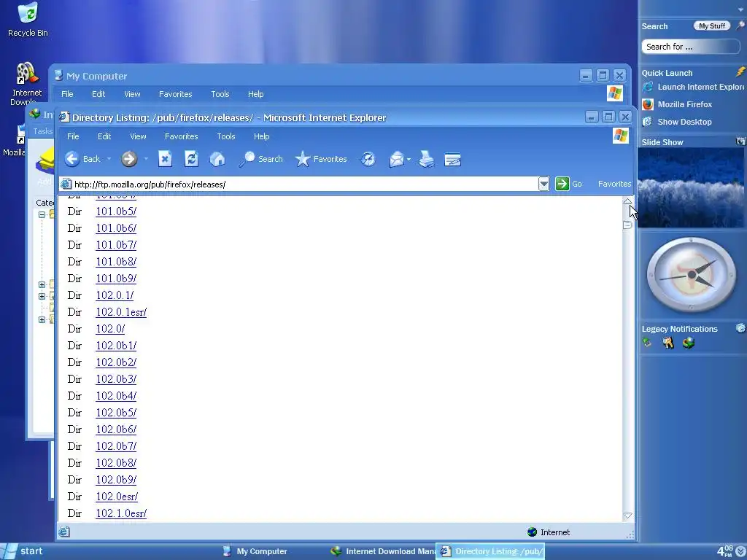
Task: Open the 101.0b9/ directory link
Action: [116, 278]
